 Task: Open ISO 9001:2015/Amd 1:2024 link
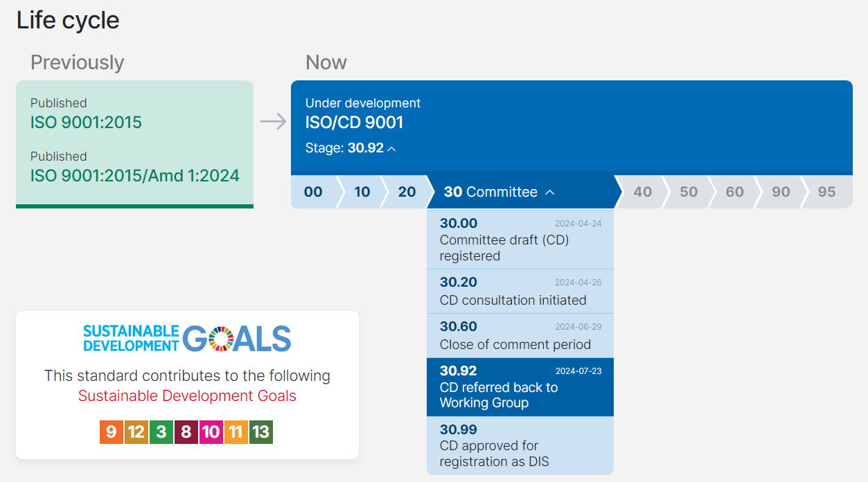coord(135,176)
